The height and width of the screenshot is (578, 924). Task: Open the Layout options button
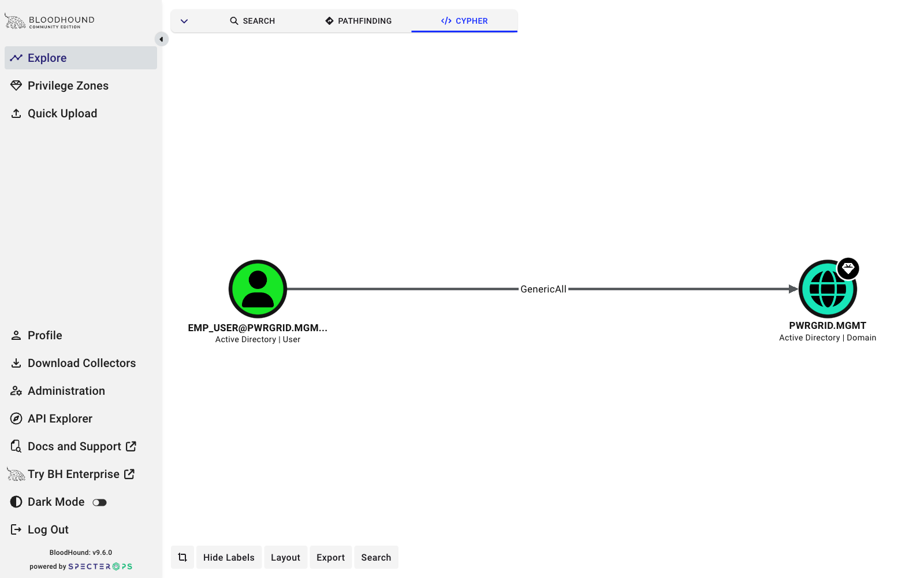[x=285, y=557]
